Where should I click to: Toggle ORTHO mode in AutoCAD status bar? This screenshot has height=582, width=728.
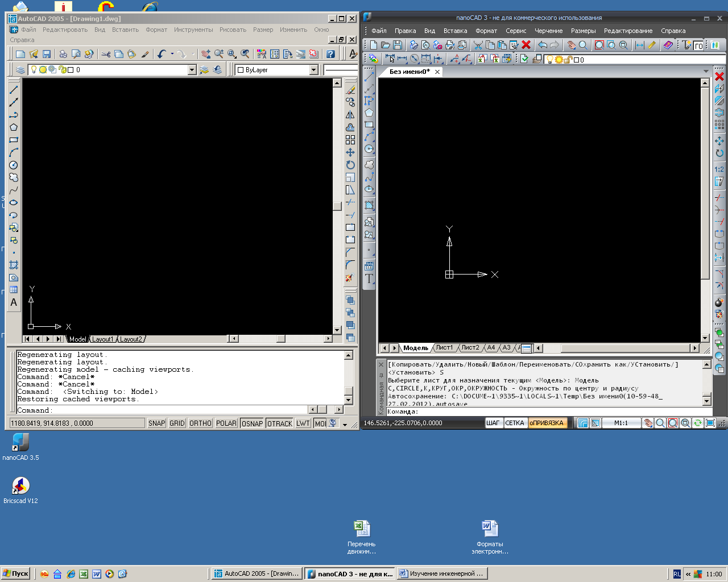[x=200, y=423]
